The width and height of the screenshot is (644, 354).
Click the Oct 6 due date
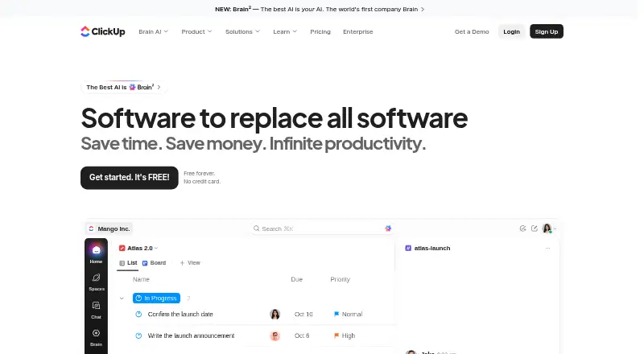coord(302,335)
